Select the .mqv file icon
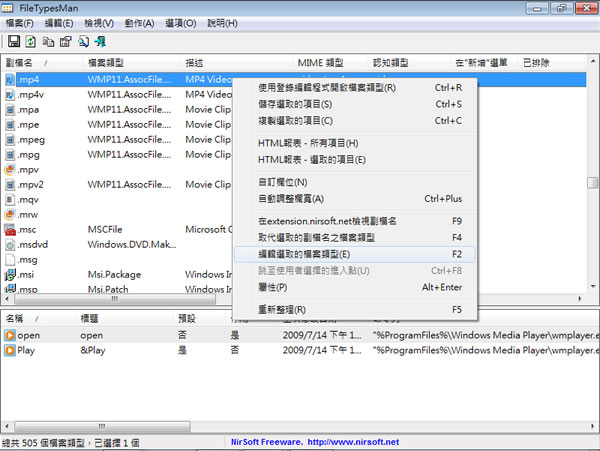 [x=10, y=200]
